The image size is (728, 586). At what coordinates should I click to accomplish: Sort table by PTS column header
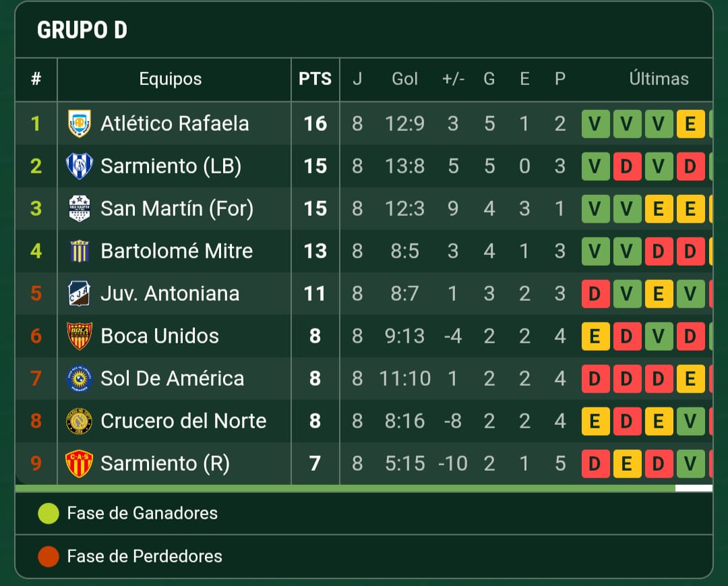tap(315, 79)
